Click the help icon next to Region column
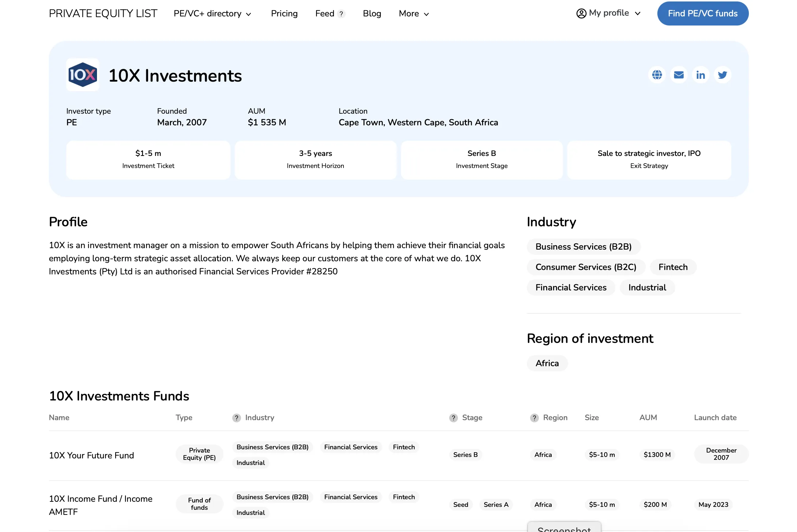 click(x=534, y=418)
